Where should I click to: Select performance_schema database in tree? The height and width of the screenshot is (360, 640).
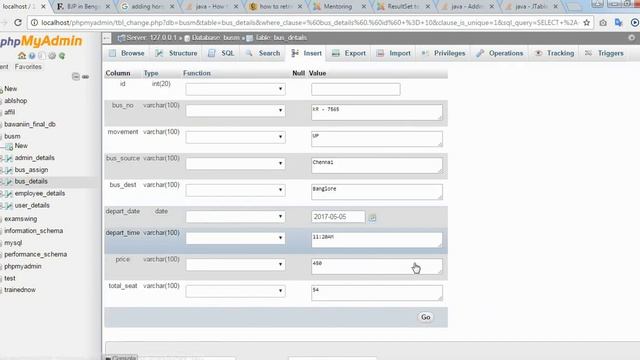[x=36, y=254]
